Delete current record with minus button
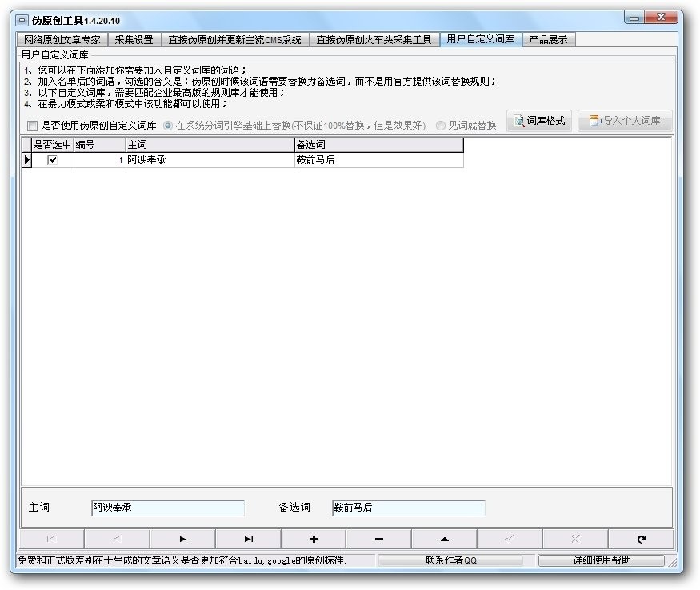Screen dimensions: 700x590 click(x=379, y=539)
